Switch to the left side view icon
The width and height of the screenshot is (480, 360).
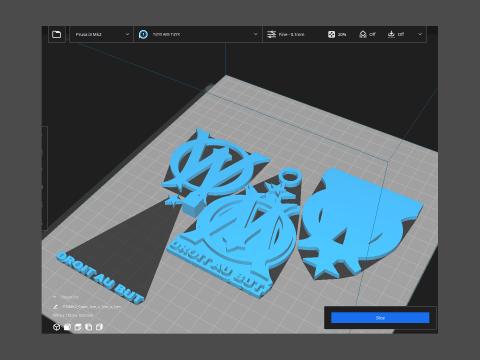(89, 327)
